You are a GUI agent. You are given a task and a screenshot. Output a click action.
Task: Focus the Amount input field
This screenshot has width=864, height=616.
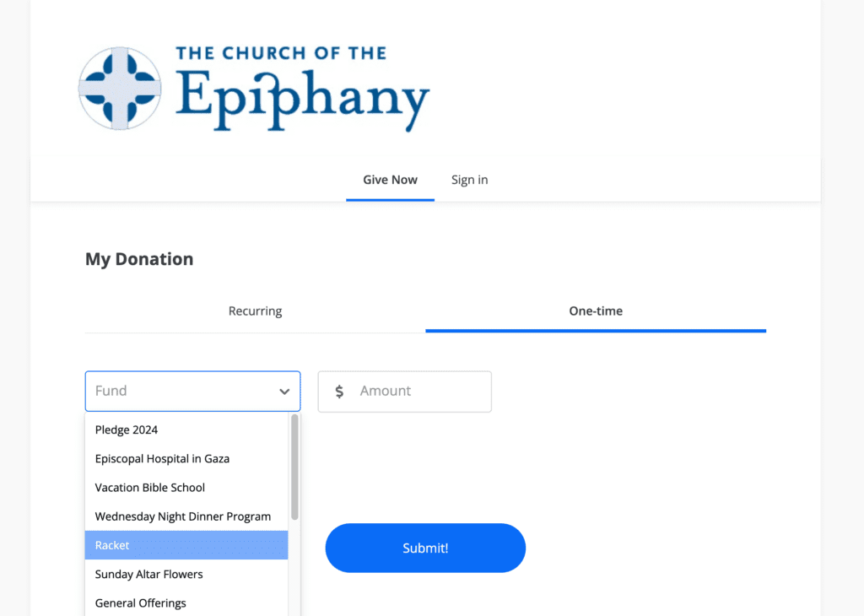click(404, 392)
